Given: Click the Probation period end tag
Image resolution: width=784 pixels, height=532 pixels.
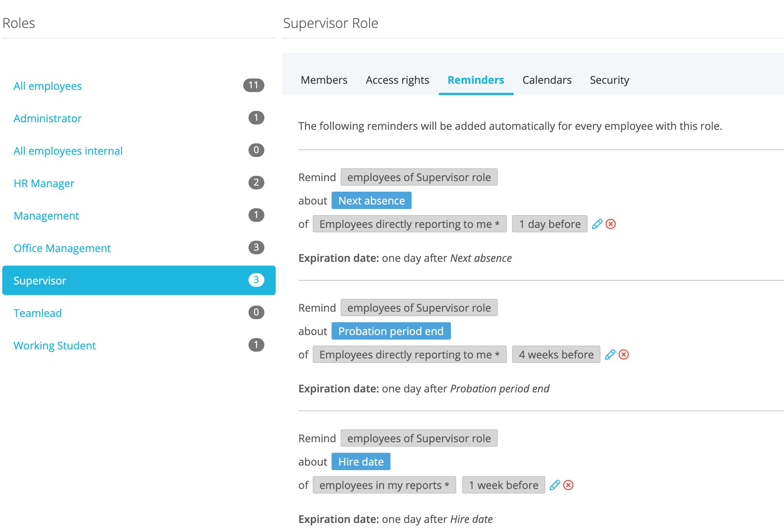Looking at the screenshot, I should click(391, 331).
